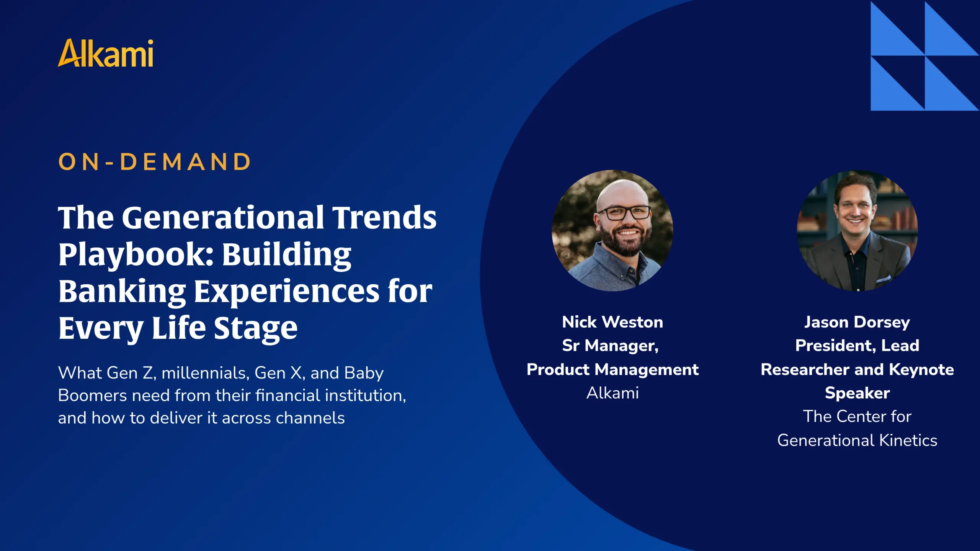The width and height of the screenshot is (980, 551).
Task: Open Jason Dorsey's circular headshot
Action: tap(857, 230)
